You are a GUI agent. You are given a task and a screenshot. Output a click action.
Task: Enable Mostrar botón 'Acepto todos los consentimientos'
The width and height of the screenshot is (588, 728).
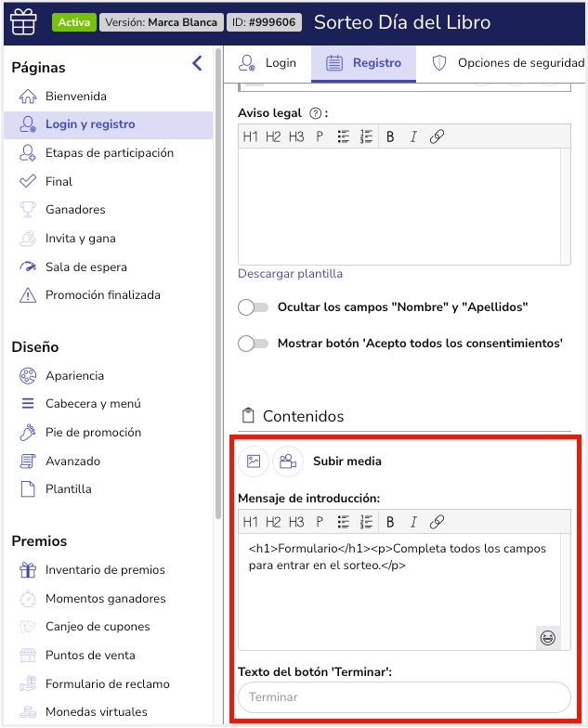(x=253, y=344)
